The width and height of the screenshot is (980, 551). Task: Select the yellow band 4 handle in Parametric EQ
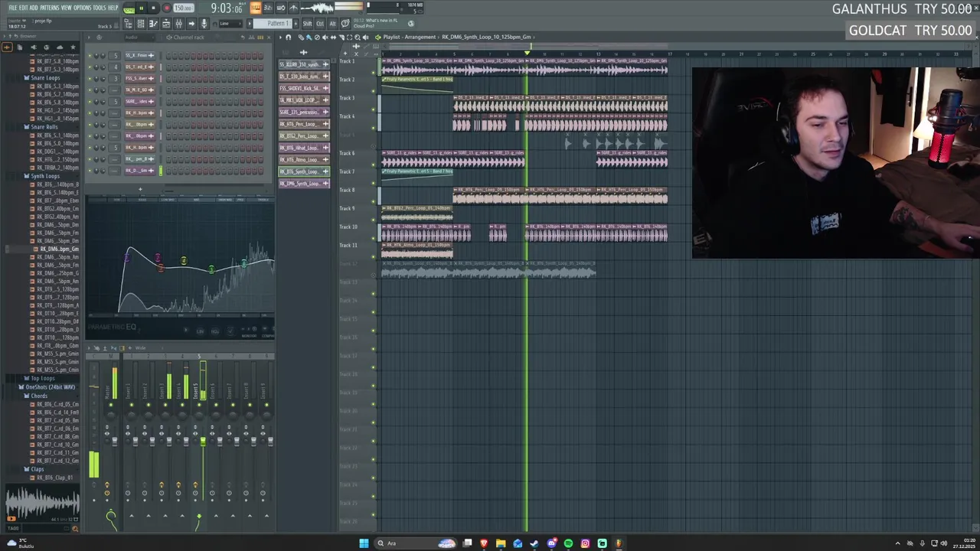[x=184, y=261]
